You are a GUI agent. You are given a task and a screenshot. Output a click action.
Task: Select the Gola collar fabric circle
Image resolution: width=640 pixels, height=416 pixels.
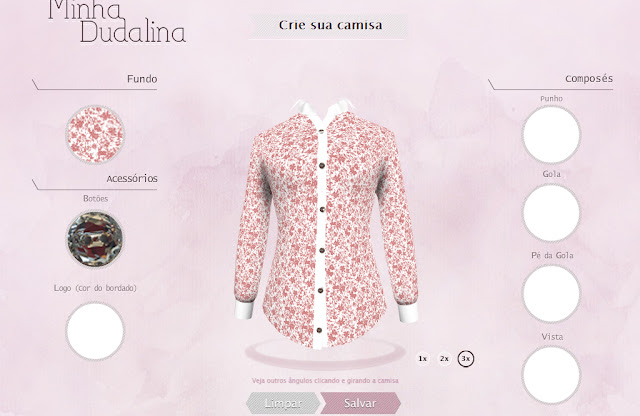point(551,213)
